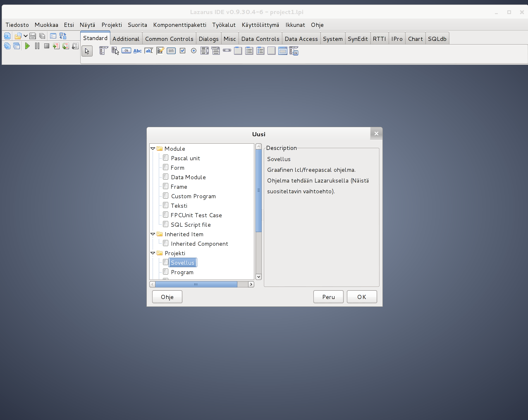
Task: Click the tree list scroll-down arrow
Action: [x=259, y=277]
